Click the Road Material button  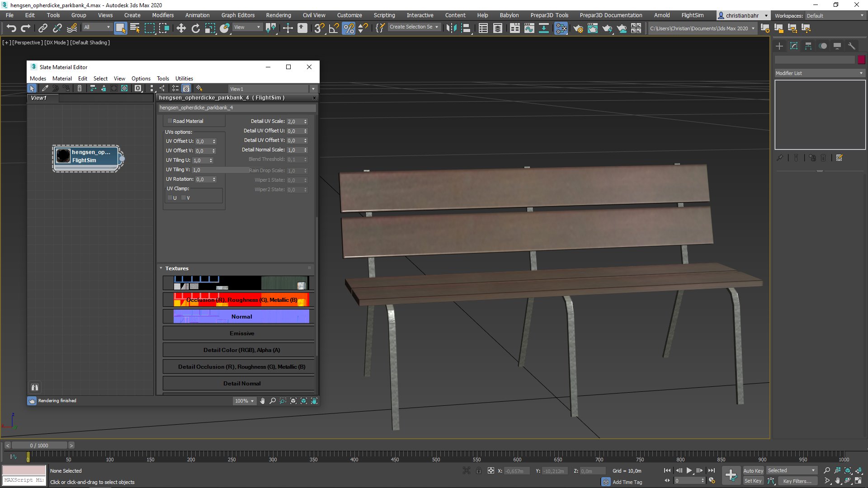coord(187,121)
